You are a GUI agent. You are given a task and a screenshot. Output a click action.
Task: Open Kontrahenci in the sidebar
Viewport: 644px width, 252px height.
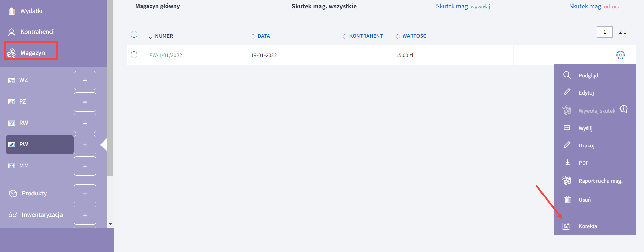37,32
